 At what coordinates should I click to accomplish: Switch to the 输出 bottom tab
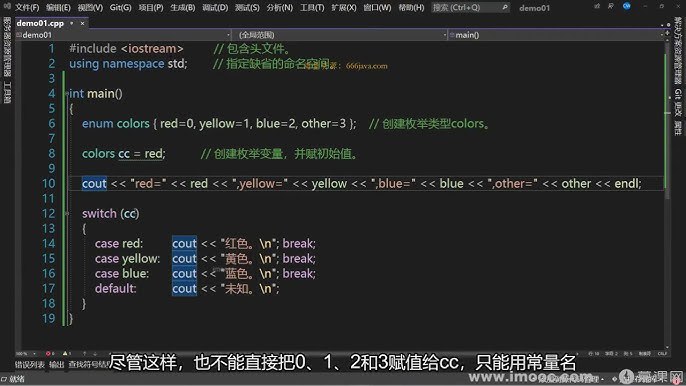(56, 365)
